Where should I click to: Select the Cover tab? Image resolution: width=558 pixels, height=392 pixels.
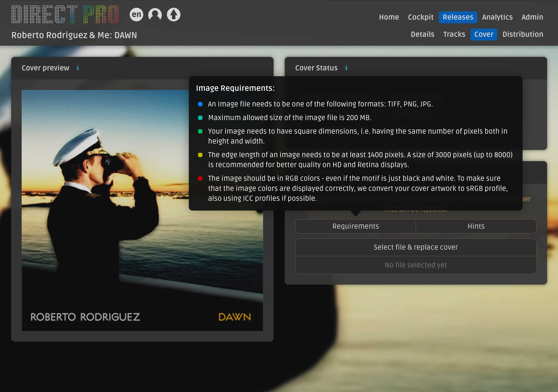[484, 34]
